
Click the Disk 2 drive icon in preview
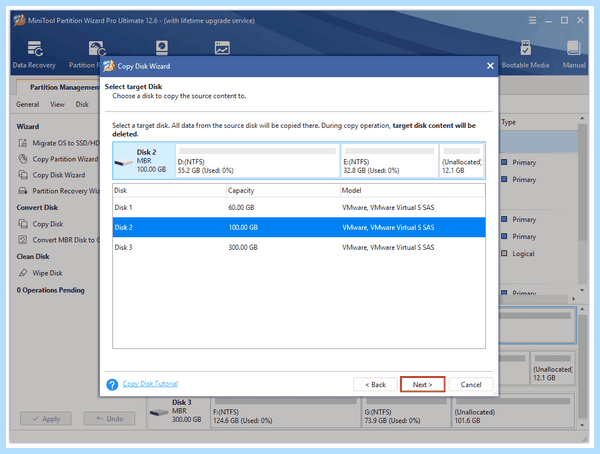tap(124, 162)
